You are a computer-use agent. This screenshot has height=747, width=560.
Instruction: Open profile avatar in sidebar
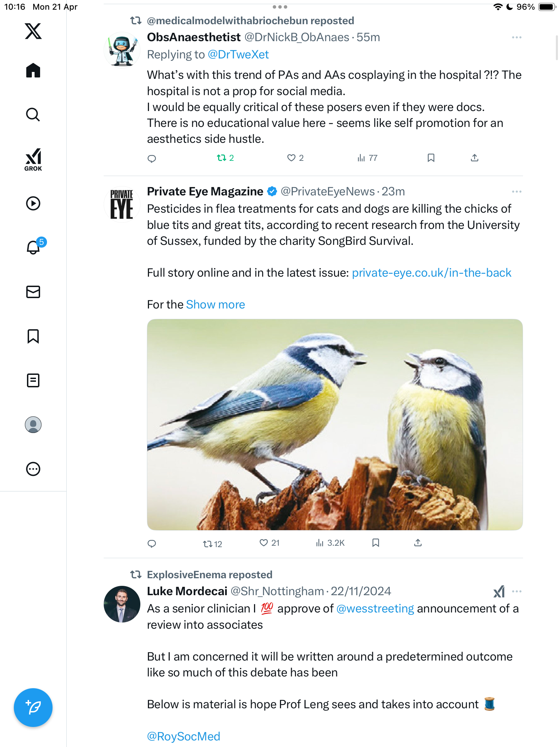[33, 425]
